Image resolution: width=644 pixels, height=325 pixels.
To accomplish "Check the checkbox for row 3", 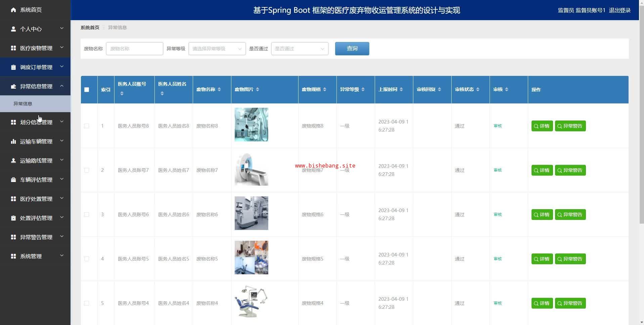I will point(87,215).
